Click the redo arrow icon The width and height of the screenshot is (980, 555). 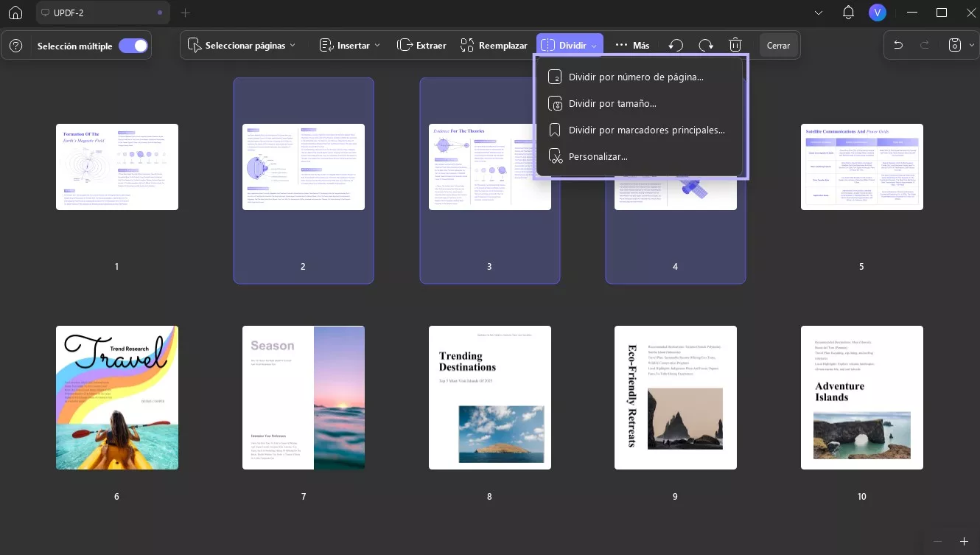click(925, 45)
